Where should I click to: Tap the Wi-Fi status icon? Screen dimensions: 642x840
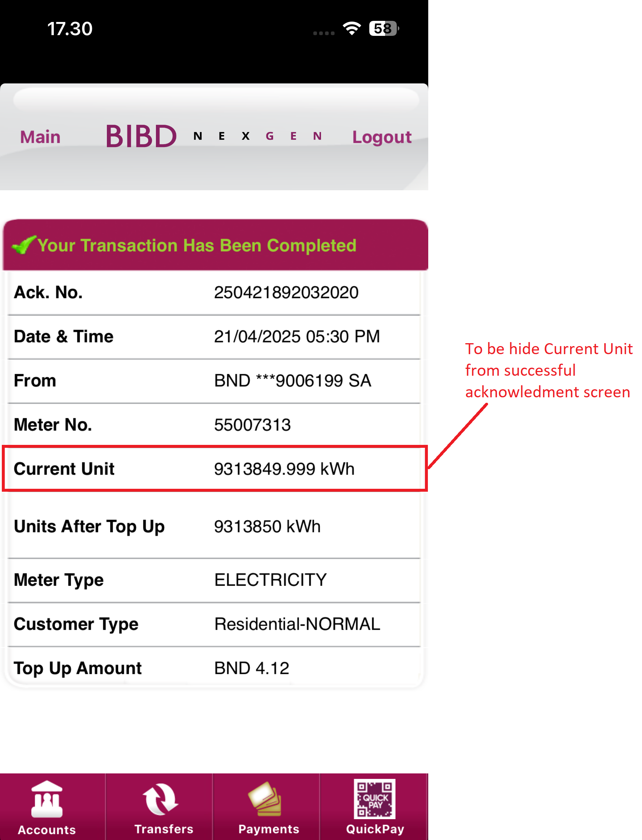352,29
